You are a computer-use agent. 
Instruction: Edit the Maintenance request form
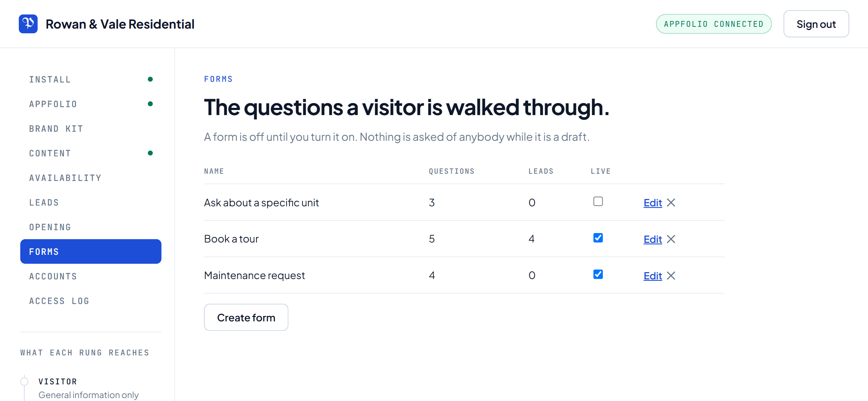point(652,276)
